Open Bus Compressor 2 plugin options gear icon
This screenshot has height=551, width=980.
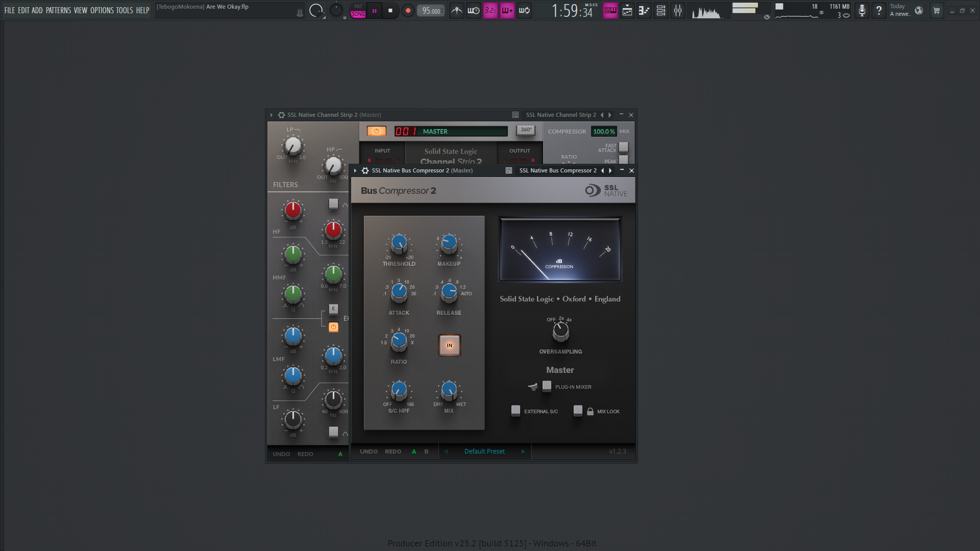pyautogui.click(x=365, y=170)
